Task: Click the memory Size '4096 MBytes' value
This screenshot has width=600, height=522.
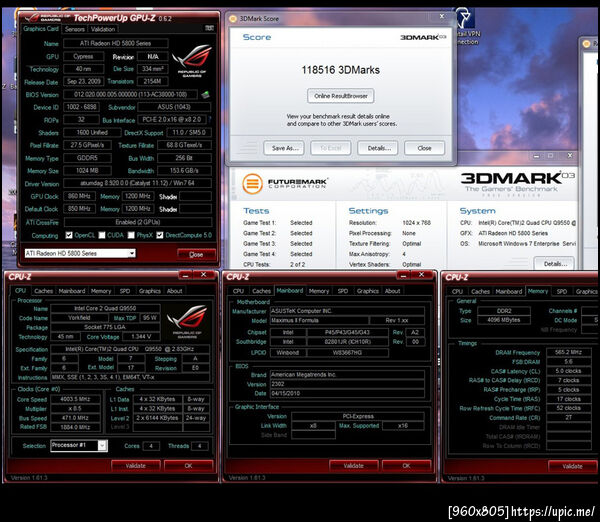Action: [504, 320]
